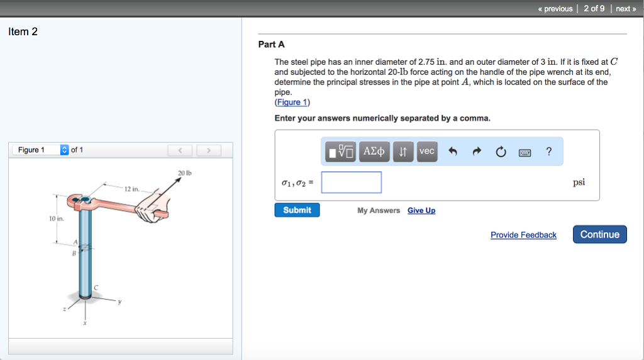Go to the previous item link
This screenshot has width=644, height=360.
[555, 9]
